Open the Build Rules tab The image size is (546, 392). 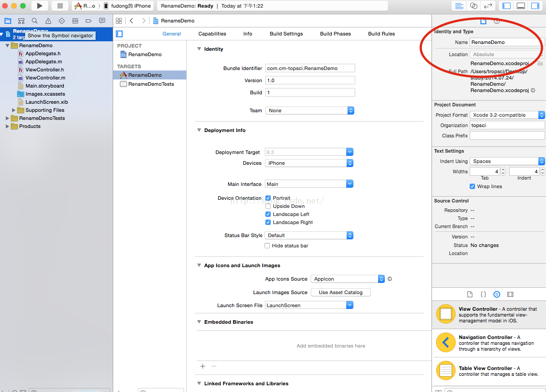pos(382,34)
